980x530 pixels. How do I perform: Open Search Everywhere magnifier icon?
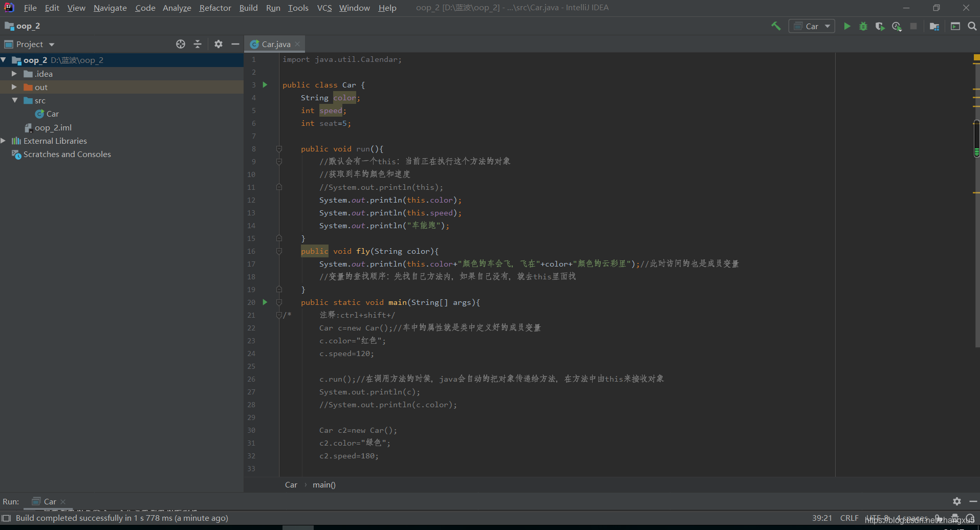pyautogui.click(x=972, y=26)
